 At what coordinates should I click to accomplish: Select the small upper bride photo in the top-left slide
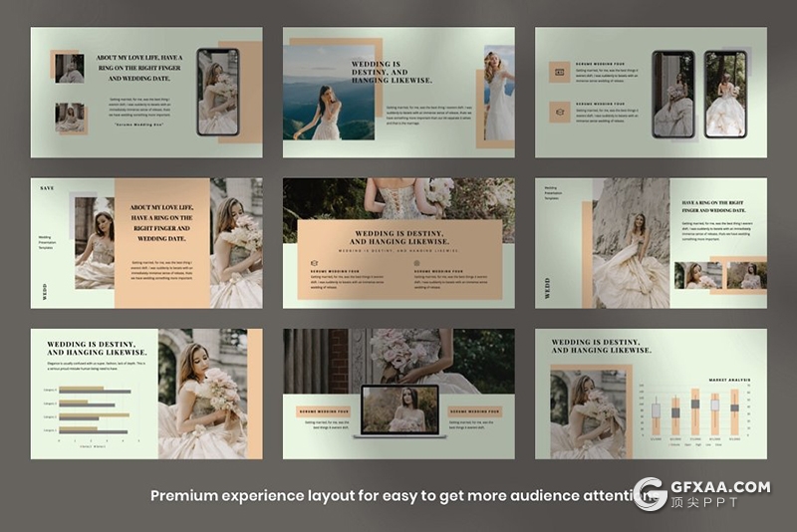click(x=70, y=68)
